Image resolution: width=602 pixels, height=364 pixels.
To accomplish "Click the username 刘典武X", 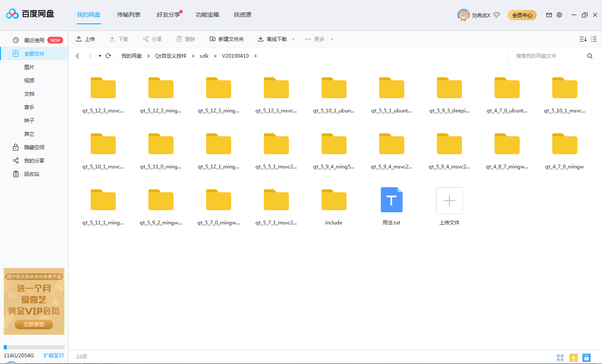I will coord(481,15).
